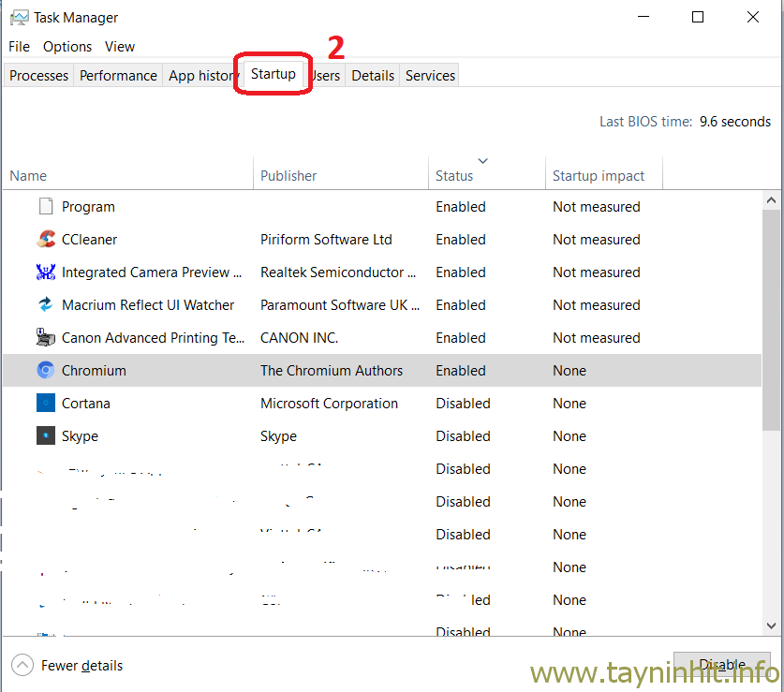This screenshot has height=692, width=784.
Task: Sort by Status column header
Action: (x=454, y=176)
